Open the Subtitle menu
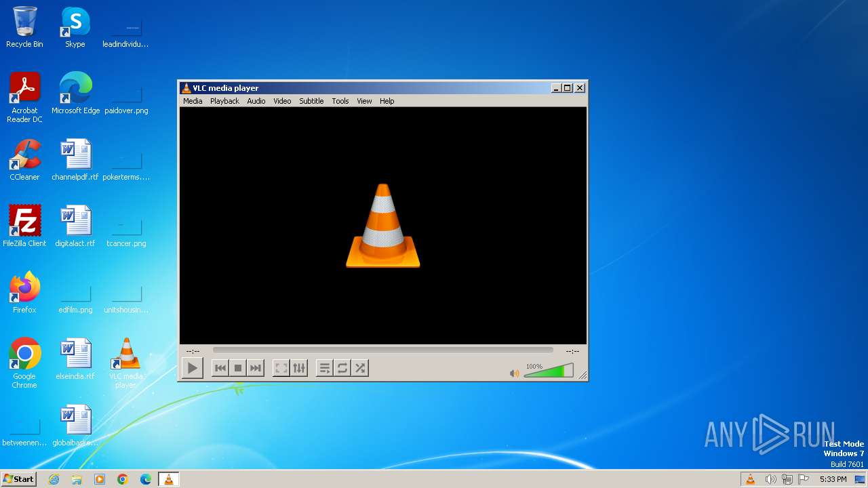 [x=311, y=101]
